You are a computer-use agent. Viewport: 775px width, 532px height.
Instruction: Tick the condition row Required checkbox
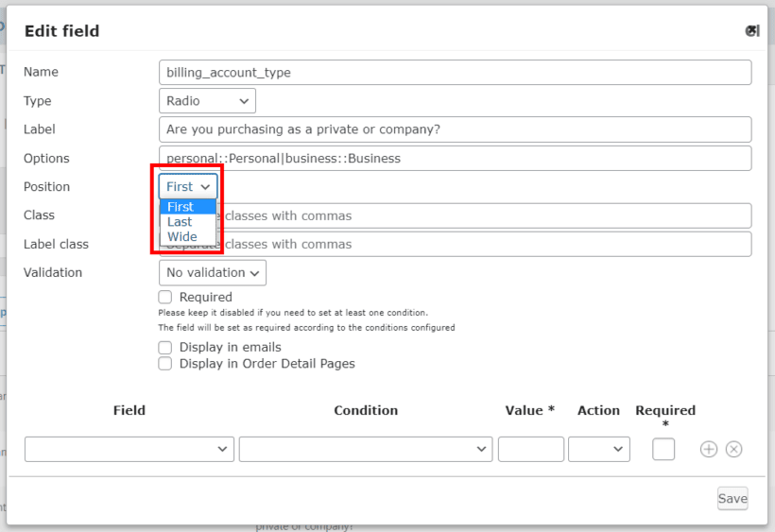click(663, 449)
